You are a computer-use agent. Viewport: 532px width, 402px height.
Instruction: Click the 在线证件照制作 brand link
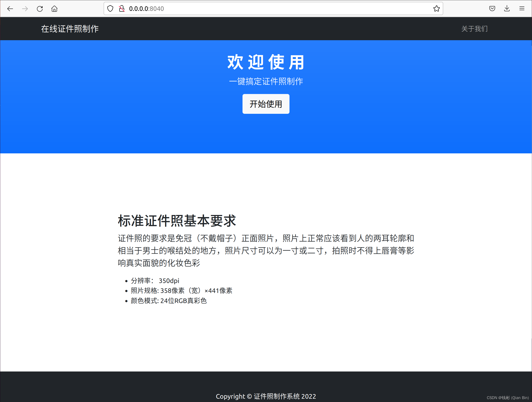pyautogui.click(x=70, y=29)
